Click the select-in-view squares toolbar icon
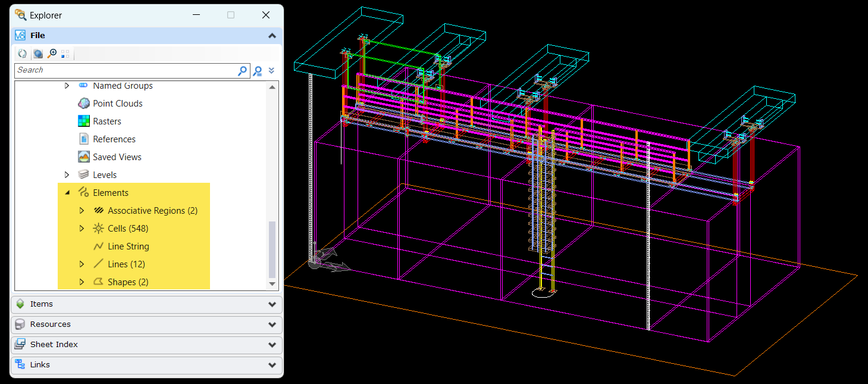868x384 pixels. pyautogui.click(x=65, y=54)
